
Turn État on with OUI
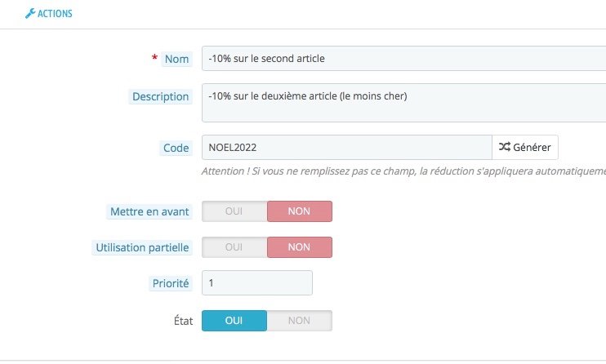pos(234,321)
